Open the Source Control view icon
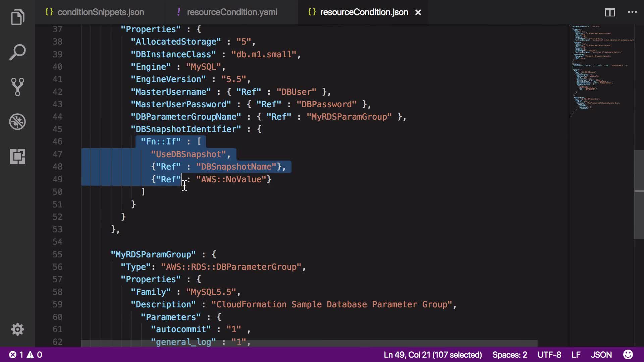The image size is (644, 362). tap(17, 87)
